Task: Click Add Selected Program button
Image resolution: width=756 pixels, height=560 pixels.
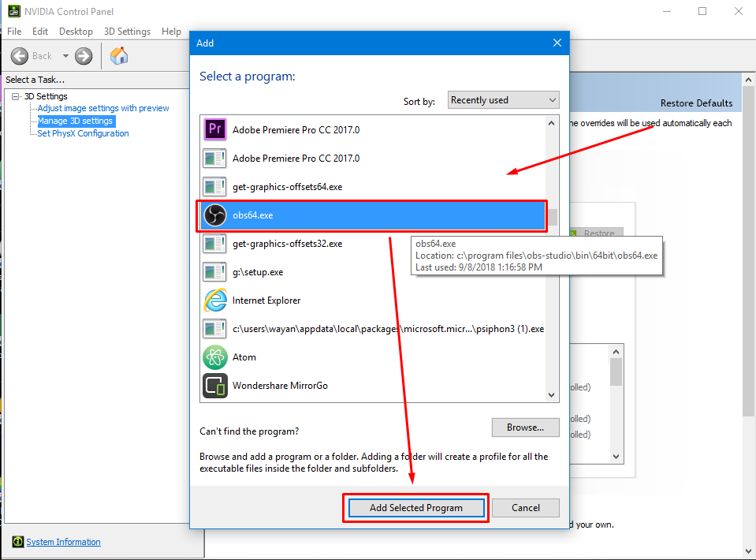Action: pyautogui.click(x=416, y=508)
